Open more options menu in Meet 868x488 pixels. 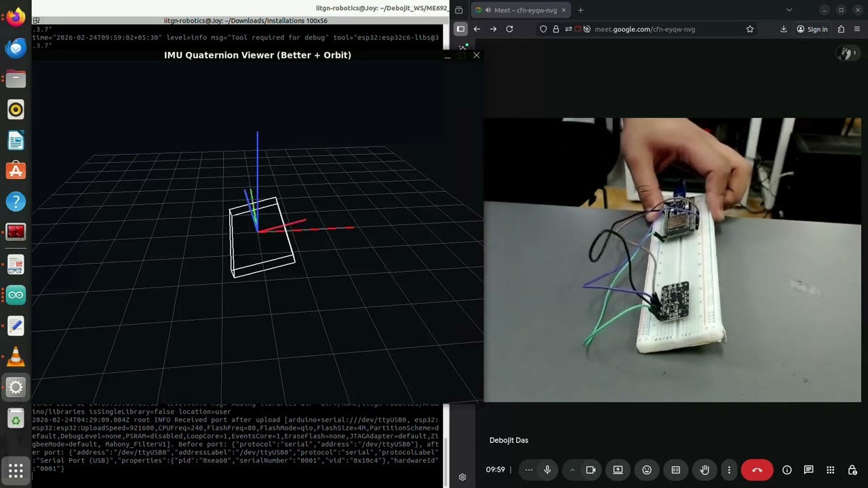pyautogui.click(x=729, y=470)
